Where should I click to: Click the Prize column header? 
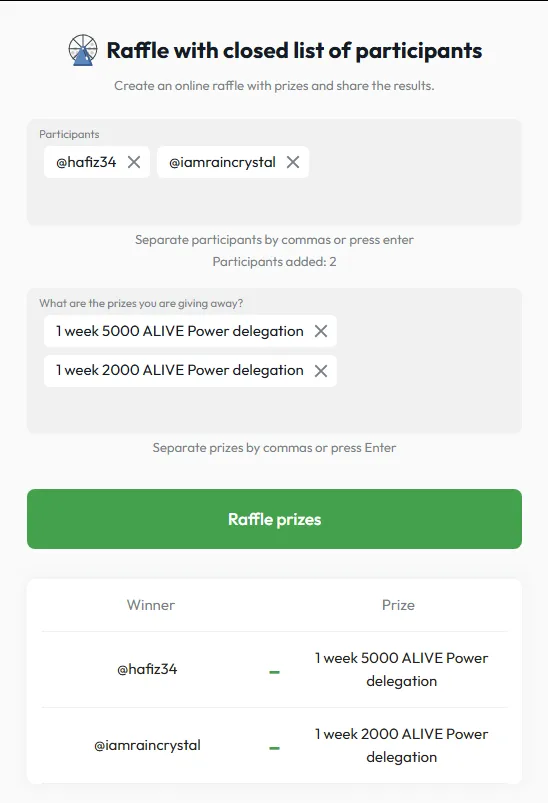click(398, 605)
